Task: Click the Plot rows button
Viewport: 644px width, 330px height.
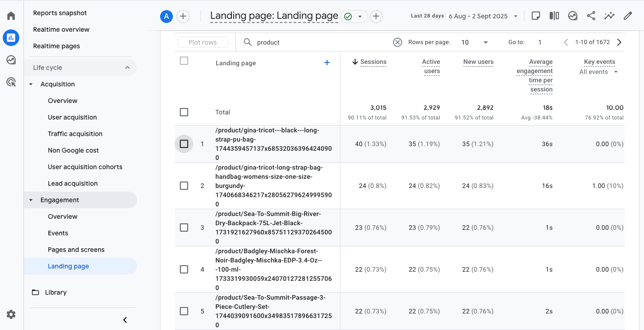Action: click(202, 42)
